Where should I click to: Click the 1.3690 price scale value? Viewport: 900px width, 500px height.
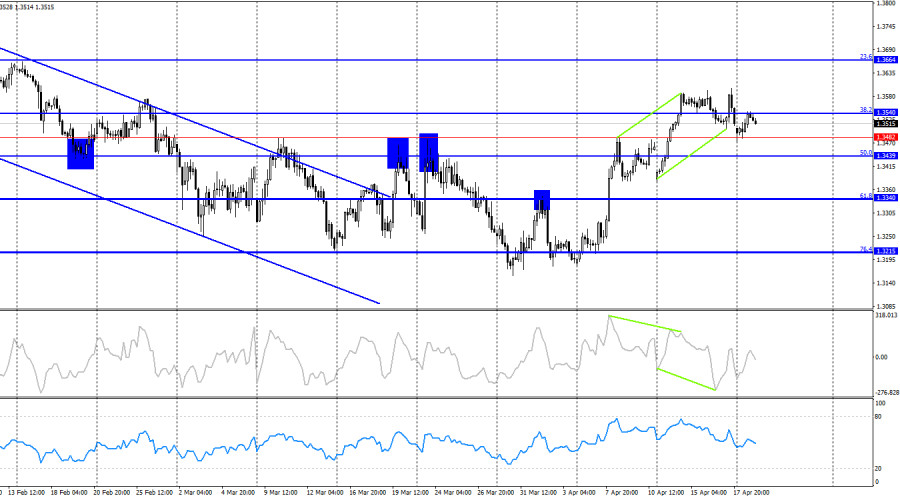[886, 50]
